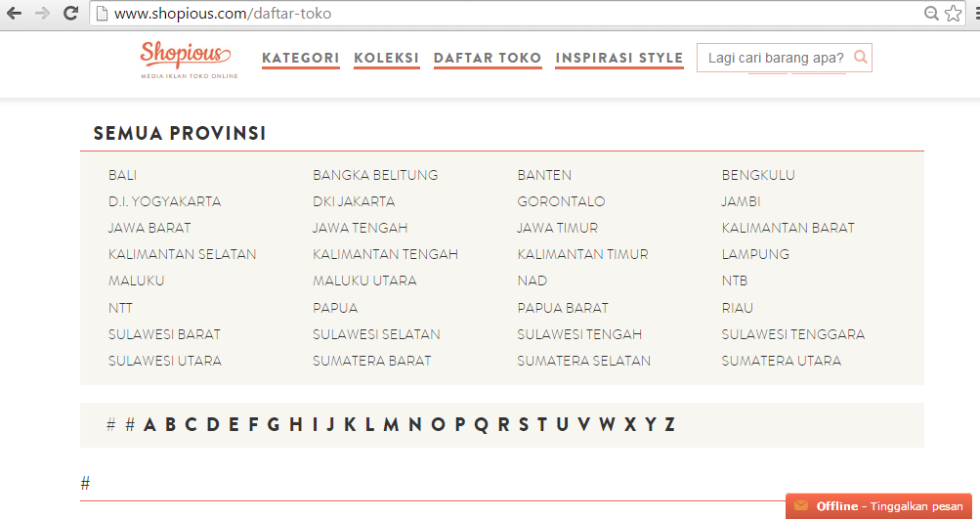Click the search magnifier icon in site search
This screenshot has height=519, width=980.
pos(860,58)
